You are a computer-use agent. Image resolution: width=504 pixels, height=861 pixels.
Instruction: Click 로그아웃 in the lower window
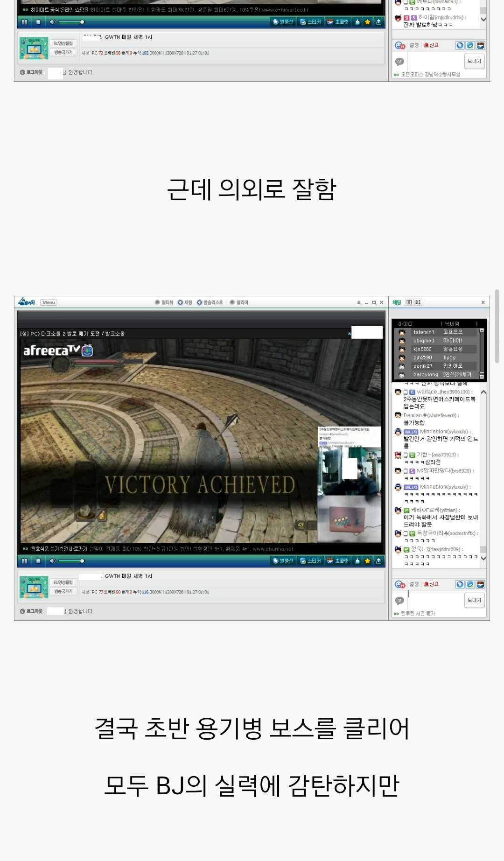point(31,611)
